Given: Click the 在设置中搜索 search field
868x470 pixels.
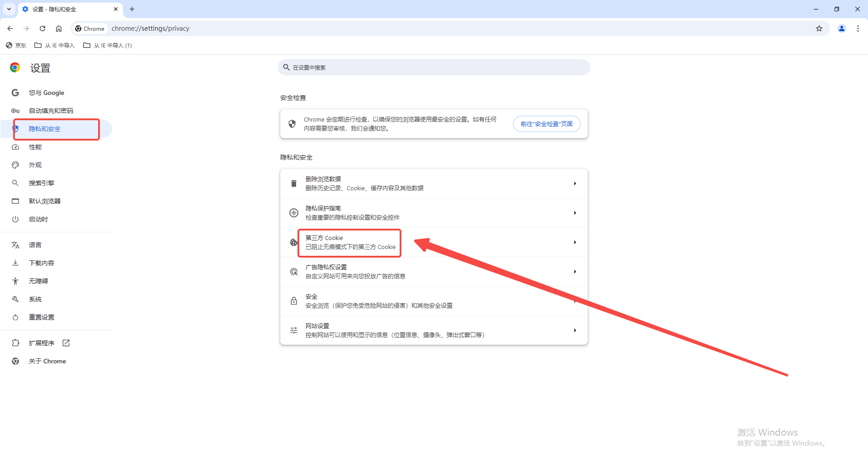Looking at the screenshot, I should point(434,67).
